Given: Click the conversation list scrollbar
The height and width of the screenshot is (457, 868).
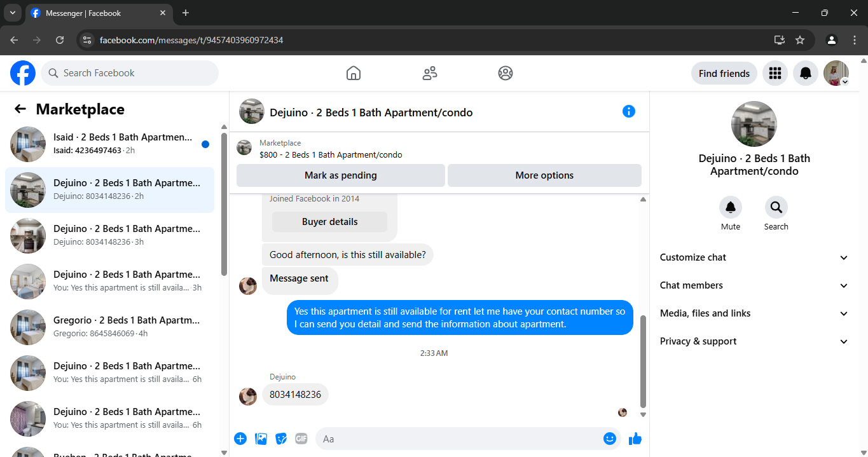Looking at the screenshot, I should point(224,203).
